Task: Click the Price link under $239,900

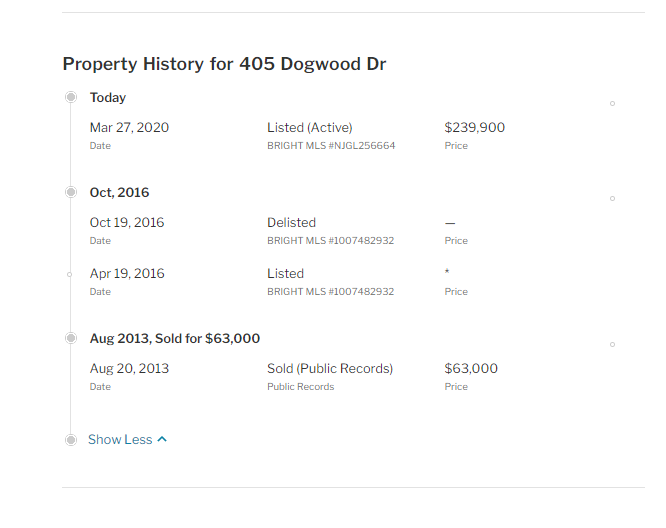Action: 456,146
